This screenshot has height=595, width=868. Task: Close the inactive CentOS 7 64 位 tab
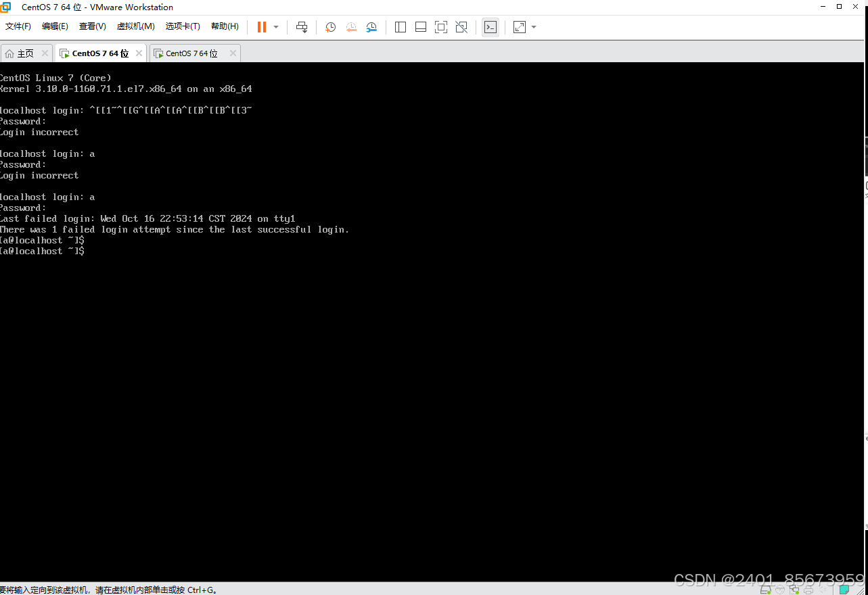pyautogui.click(x=233, y=53)
